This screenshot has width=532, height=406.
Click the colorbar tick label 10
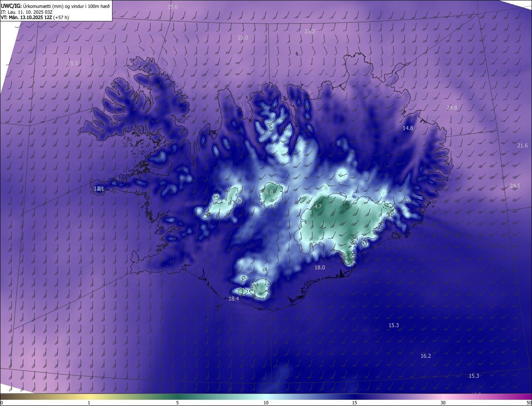tap(266, 403)
